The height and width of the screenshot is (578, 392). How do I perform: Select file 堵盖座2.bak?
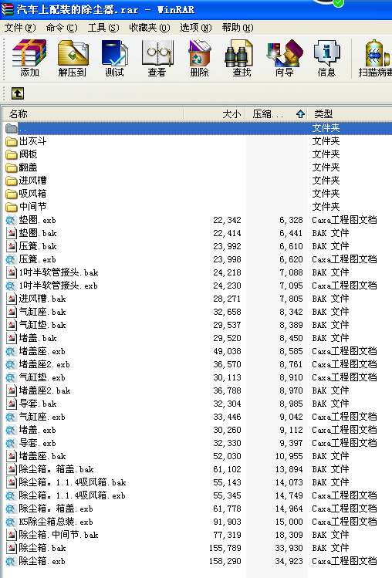coord(45,390)
